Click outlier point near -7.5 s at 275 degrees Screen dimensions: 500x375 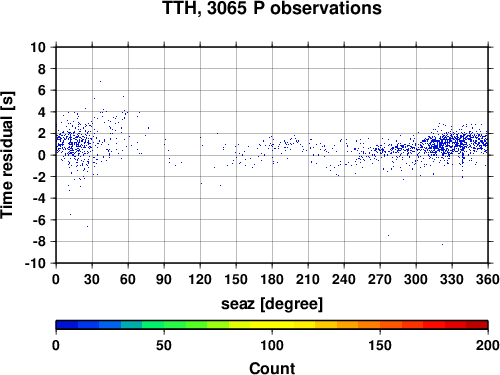coord(388,236)
